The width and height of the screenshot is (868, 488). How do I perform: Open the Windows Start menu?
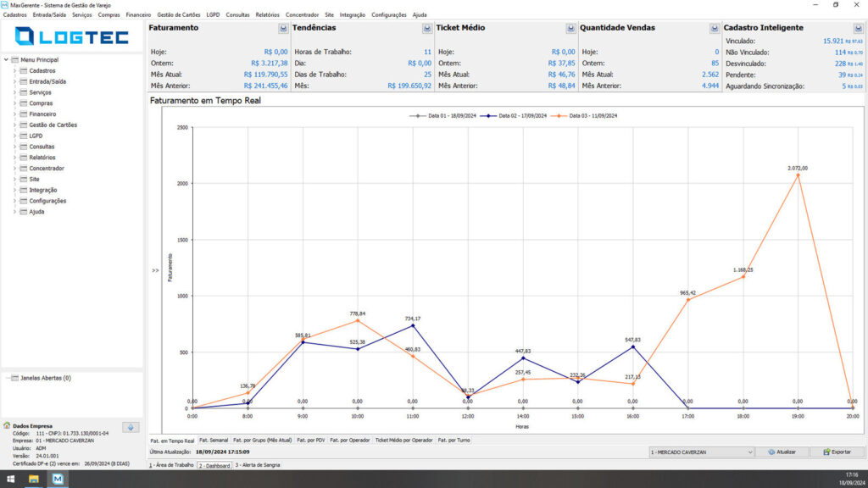click(10, 480)
